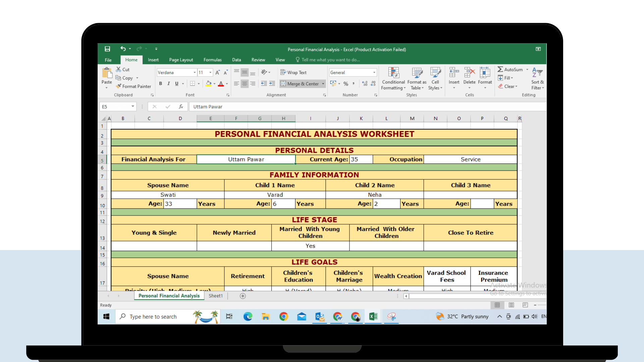Apply the yellow fill color
The height and width of the screenshot is (362, 644).
tap(209, 83)
